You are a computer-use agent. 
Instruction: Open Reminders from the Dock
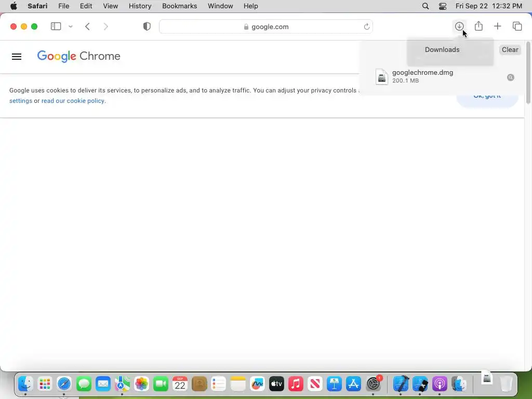(x=219, y=384)
